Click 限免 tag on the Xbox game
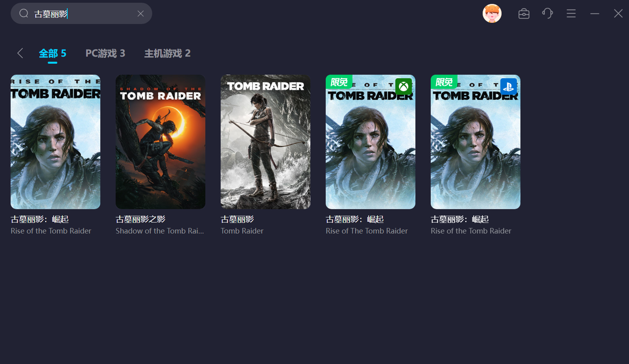This screenshot has width=629, height=364. (x=339, y=82)
